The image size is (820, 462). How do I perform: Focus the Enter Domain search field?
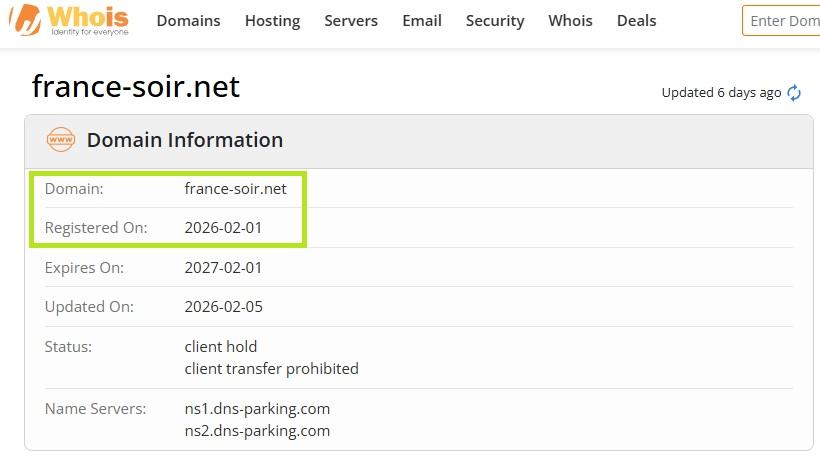[784, 21]
